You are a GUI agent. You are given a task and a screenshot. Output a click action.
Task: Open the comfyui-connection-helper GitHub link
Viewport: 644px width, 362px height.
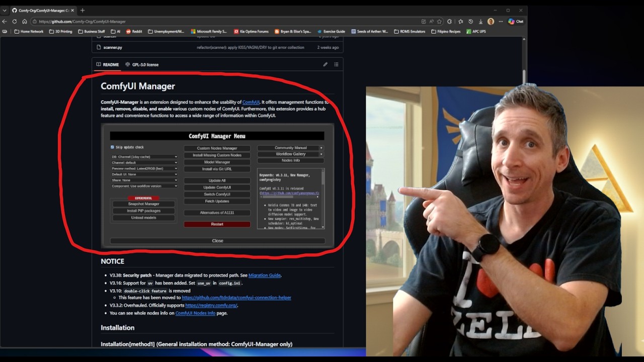[236, 298]
